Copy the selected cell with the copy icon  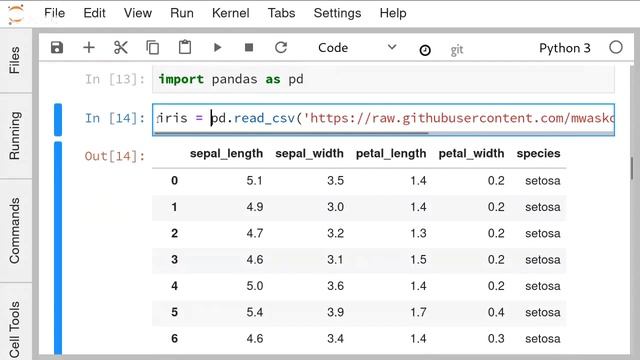pos(153,48)
